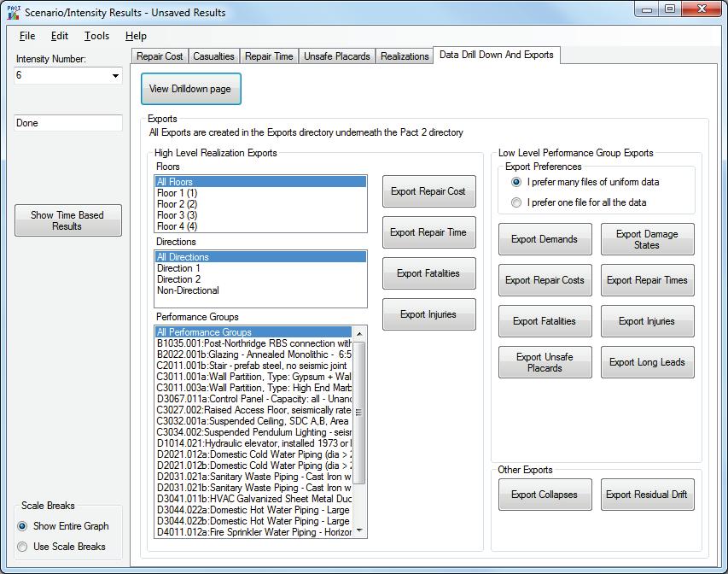This screenshot has height=574, width=728.
Task: Click low level Export Repair Times button
Action: pyautogui.click(x=647, y=280)
